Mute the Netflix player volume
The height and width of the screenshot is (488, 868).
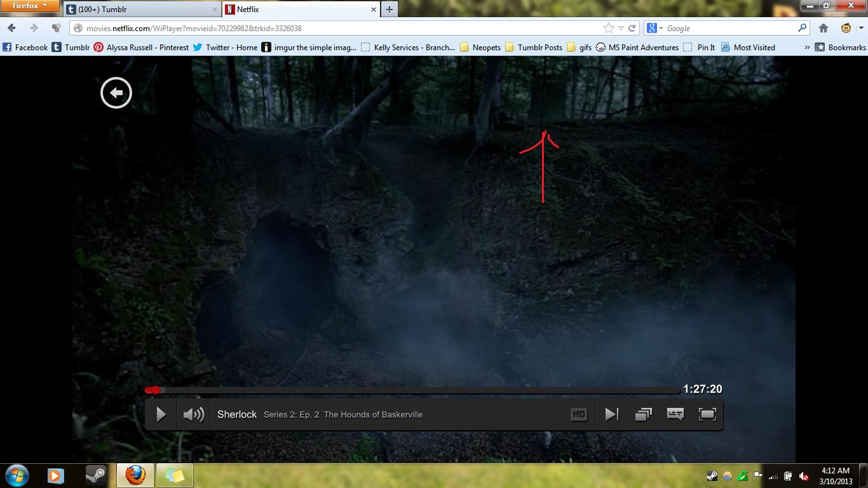(193, 414)
